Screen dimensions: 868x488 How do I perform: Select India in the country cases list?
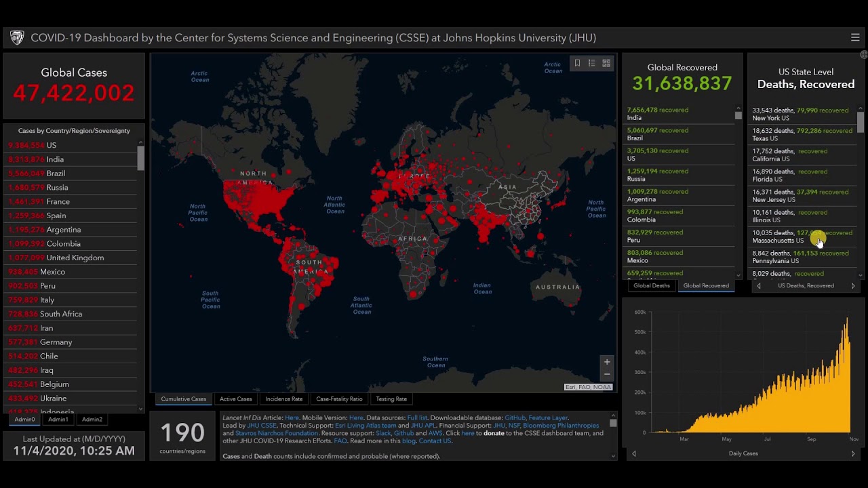point(55,159)
